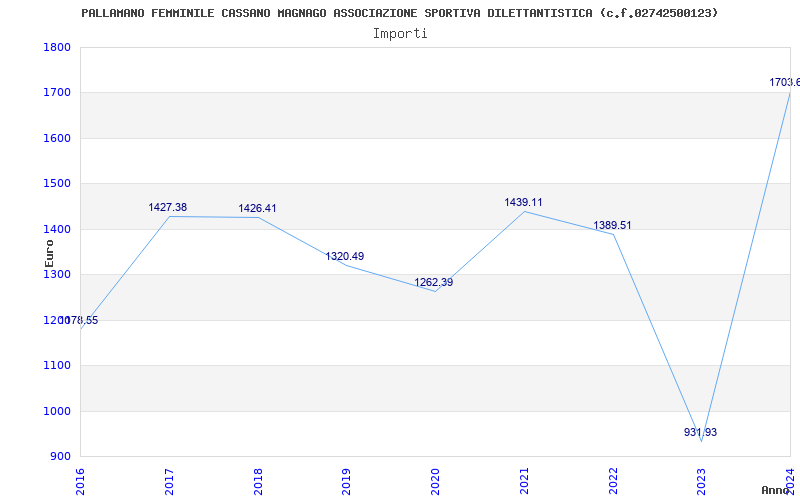Select the data label 1427.38
The height and width of the screenshot is (500, 800).
coord(167,207)
